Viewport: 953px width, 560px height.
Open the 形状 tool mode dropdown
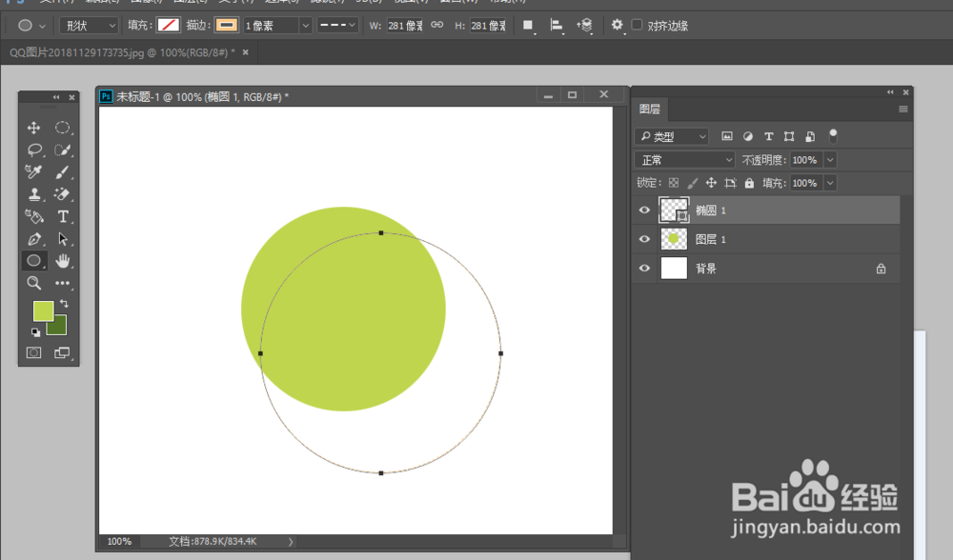click(x=89, y=26)
